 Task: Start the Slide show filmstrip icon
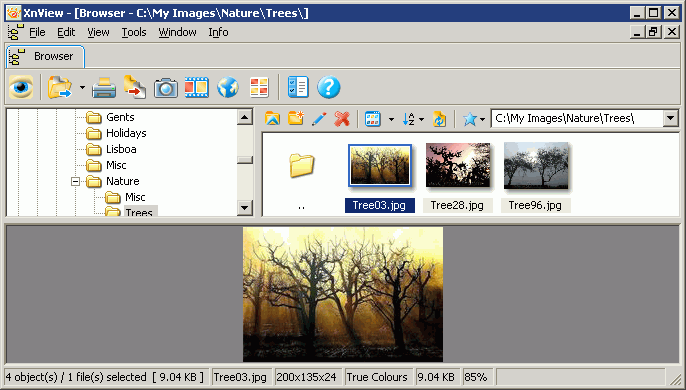pos(196,87)
